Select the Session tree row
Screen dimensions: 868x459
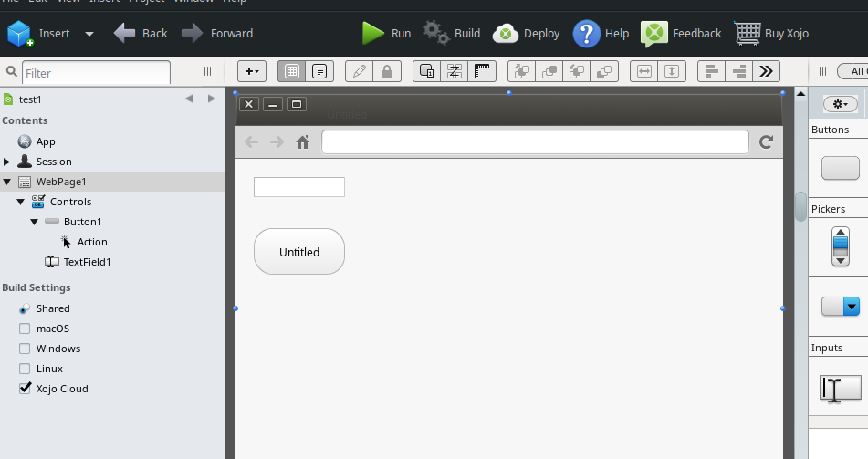pos(112,162)
